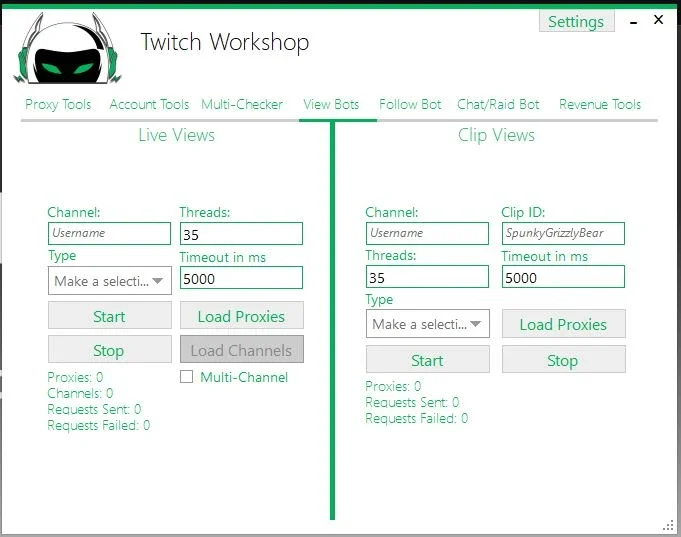Viewport: 681px width, 537px height.
Task: Go to the Follow Bot tab
Action: click(x=410, y=104)
